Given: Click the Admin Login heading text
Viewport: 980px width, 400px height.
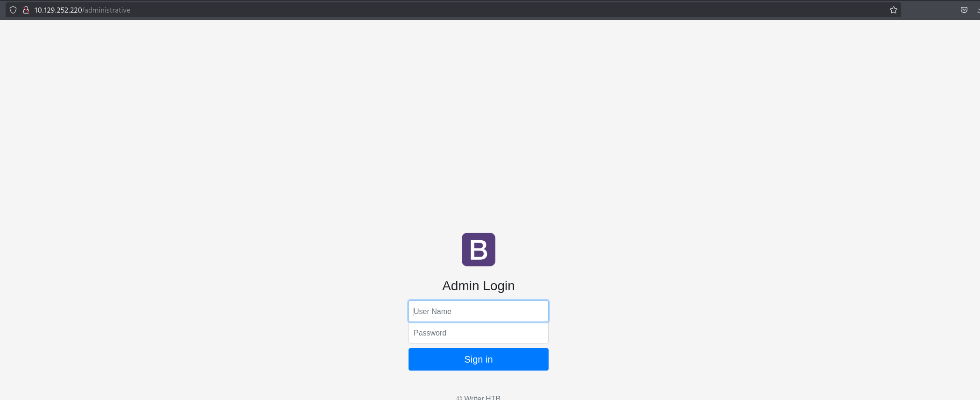Looking at the screenshot, I should point(478,286).
